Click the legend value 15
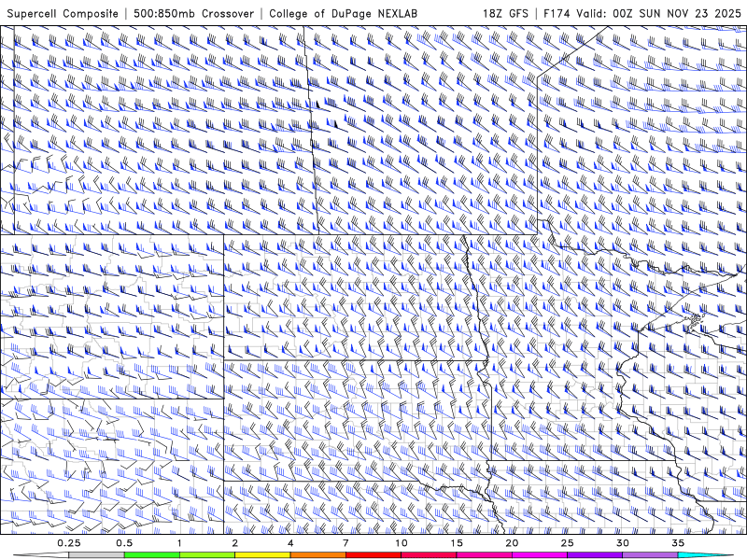Image resolution: width=747 pixels, height=560 pixels. (457, 543)
